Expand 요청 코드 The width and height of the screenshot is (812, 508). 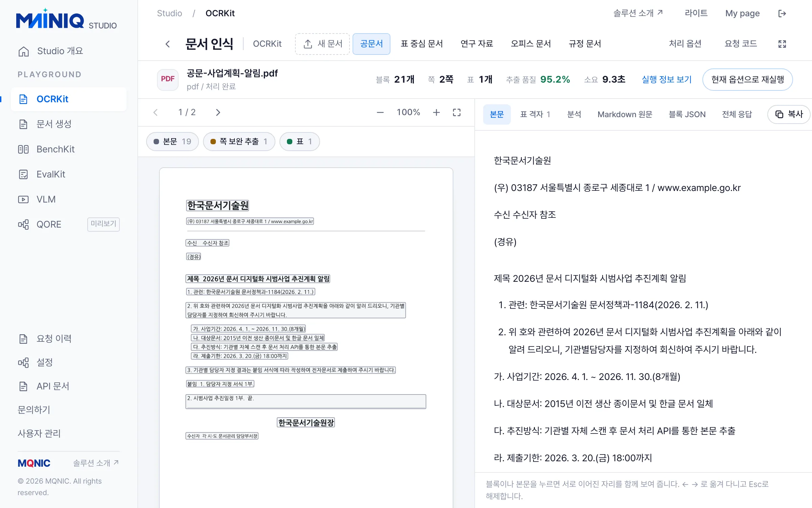click(741, 44)
